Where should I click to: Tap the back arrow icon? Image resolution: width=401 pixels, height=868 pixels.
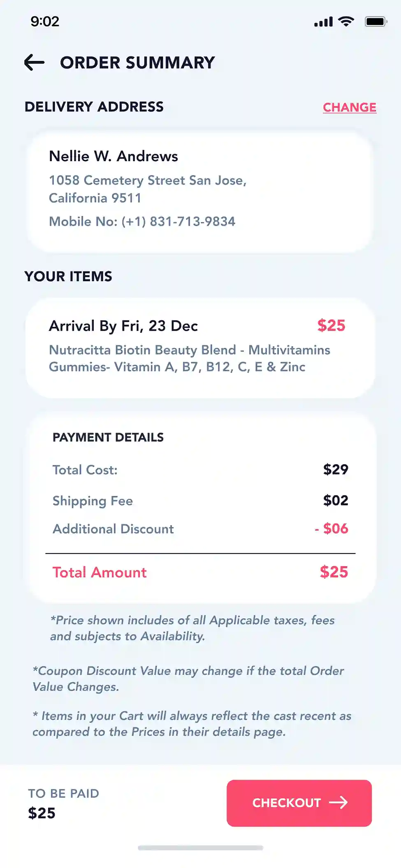click(x=34, y=62)
